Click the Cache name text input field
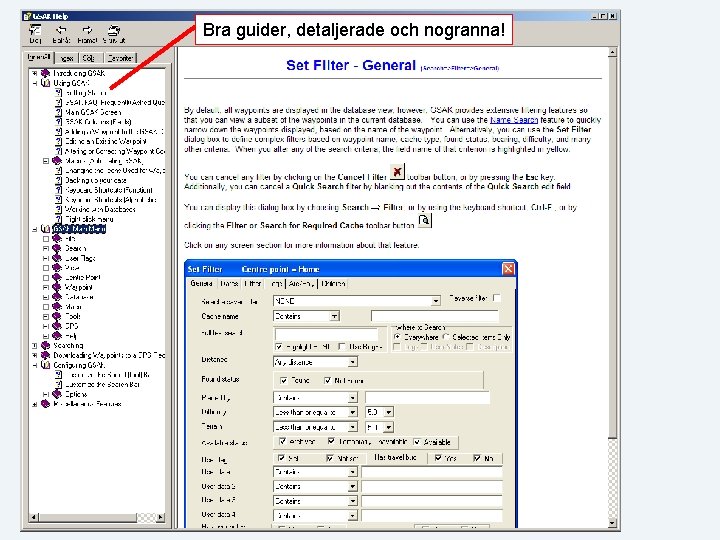Image resolution: width=720 pixels, height=540 pixels. (x=434, y=316)
